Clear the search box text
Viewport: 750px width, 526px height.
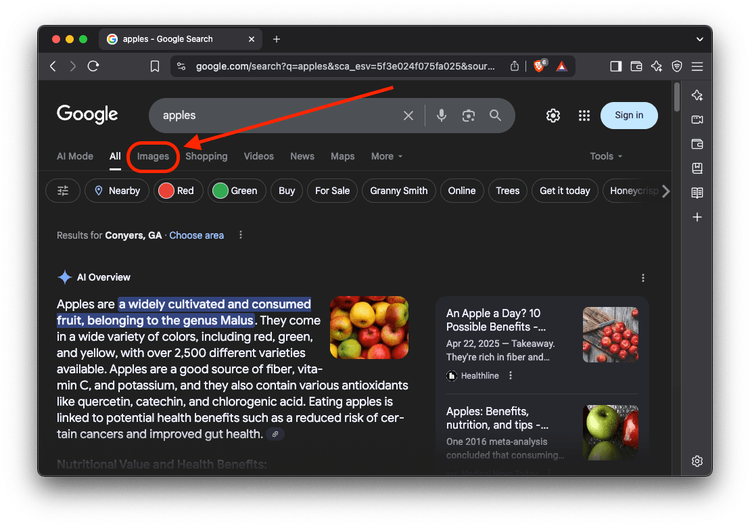pyautogui.click(x=408, y=115)
